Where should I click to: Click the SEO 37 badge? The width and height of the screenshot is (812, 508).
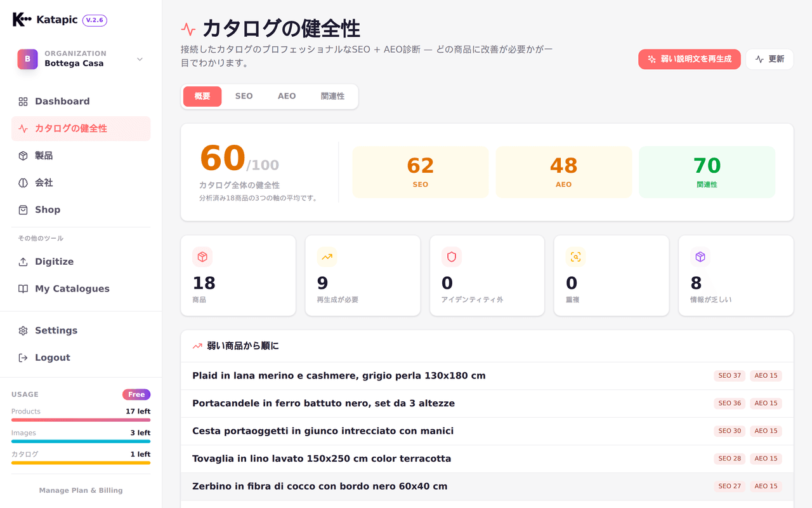click(730, 376)
